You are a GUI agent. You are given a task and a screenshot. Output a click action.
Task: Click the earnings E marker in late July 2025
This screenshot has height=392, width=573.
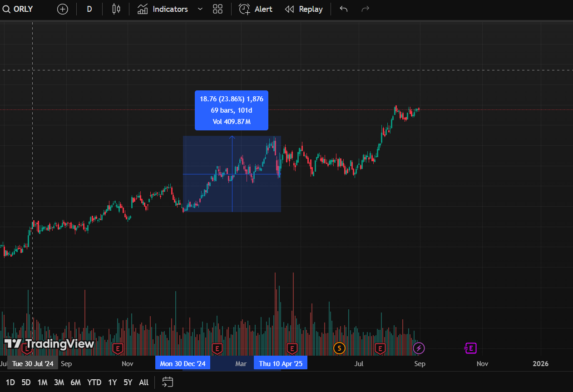click(x=380, y=349)
